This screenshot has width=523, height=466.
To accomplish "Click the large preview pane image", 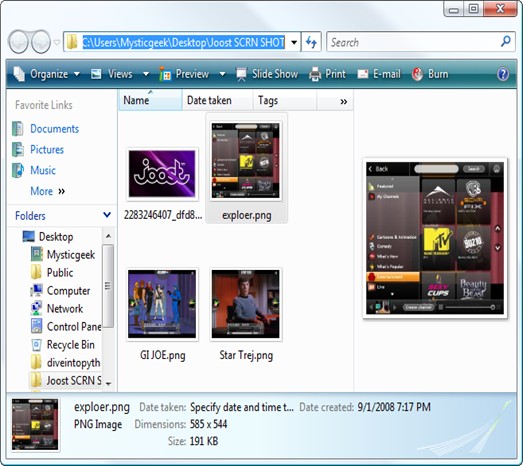I will (435, 238).
